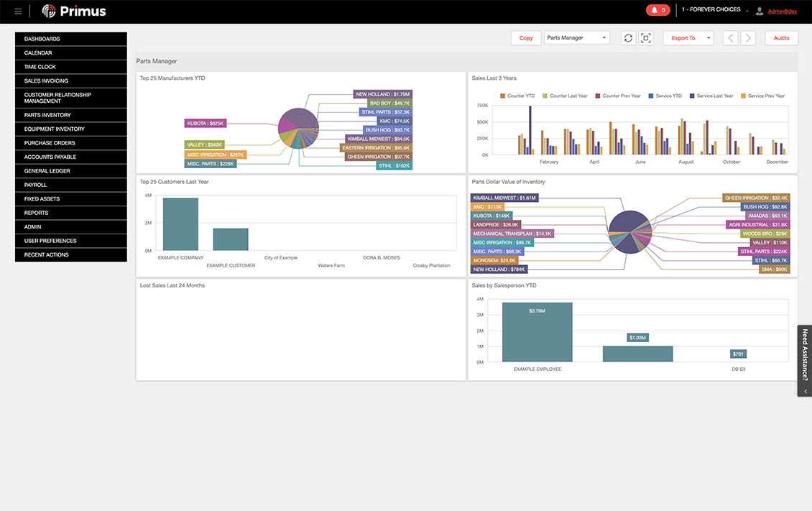Click the Audits button

[x=781, y=38]
